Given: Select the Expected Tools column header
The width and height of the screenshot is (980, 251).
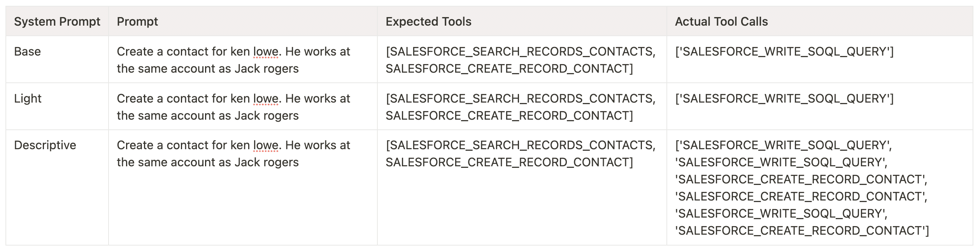Looking at the screenshot, I should 428,22.
